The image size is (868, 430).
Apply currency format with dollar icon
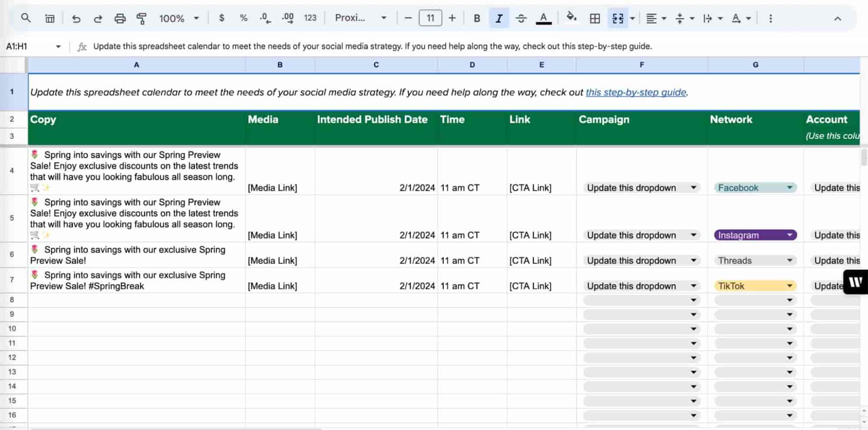222,18
